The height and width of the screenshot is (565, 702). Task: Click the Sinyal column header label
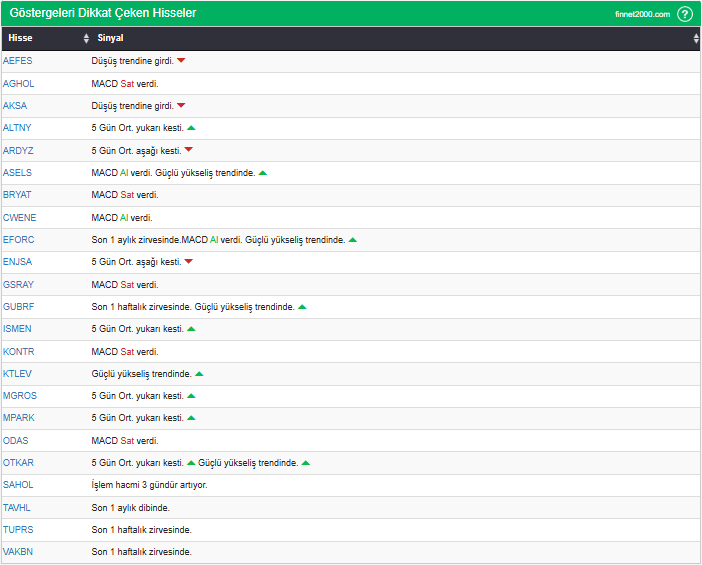110,38
